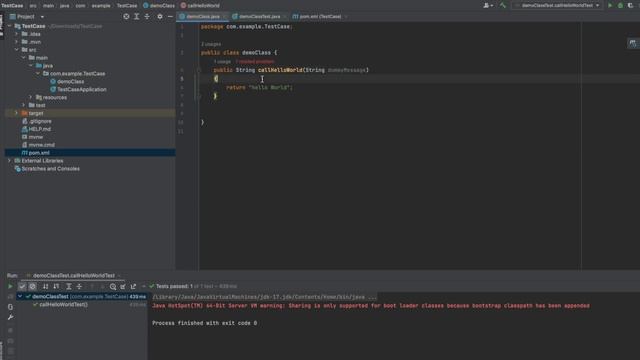Image resolution: width=640 pixels, height=360 pixels.
Task: Click Sort by Duration icon in Run toolbar
Action: 56,287
